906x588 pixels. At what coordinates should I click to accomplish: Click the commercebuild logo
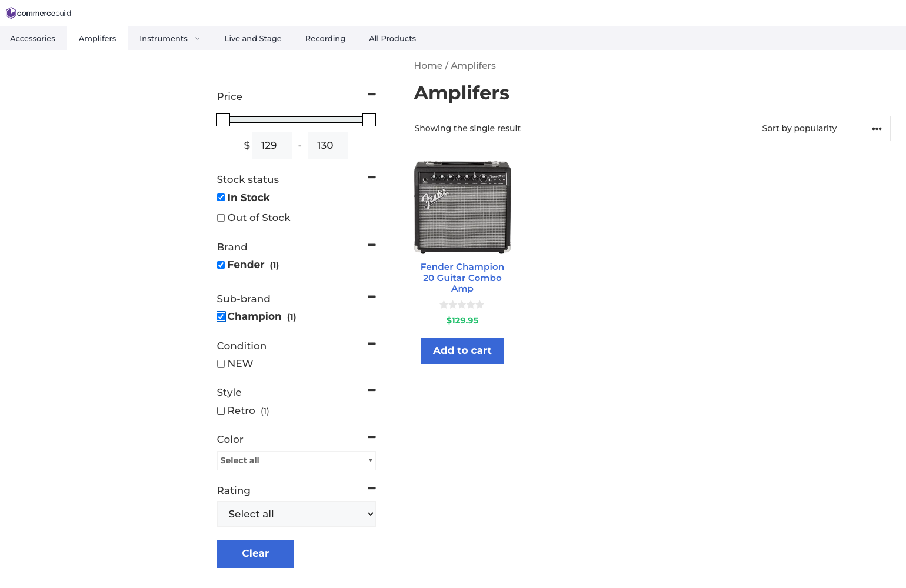(x=38, y=13)
